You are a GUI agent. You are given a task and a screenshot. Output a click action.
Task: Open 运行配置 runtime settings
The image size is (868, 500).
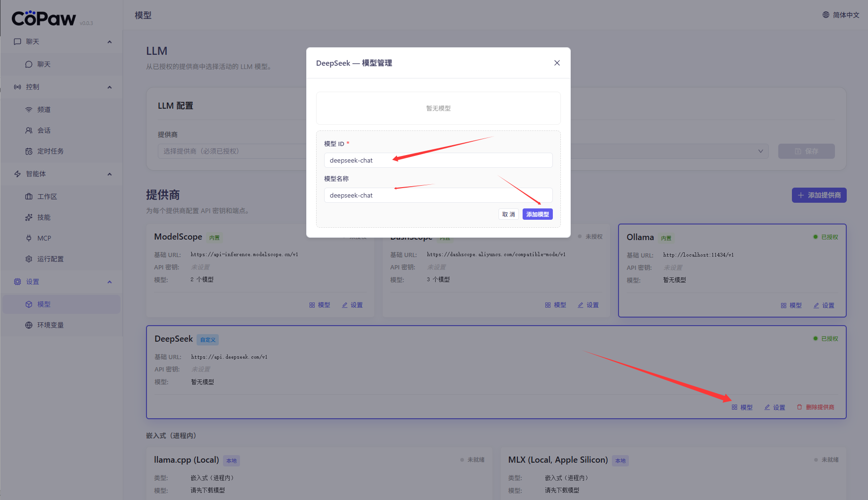50,259
